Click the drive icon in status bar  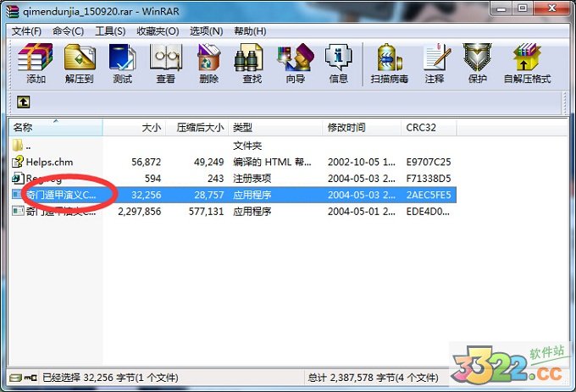click(15, 378)
